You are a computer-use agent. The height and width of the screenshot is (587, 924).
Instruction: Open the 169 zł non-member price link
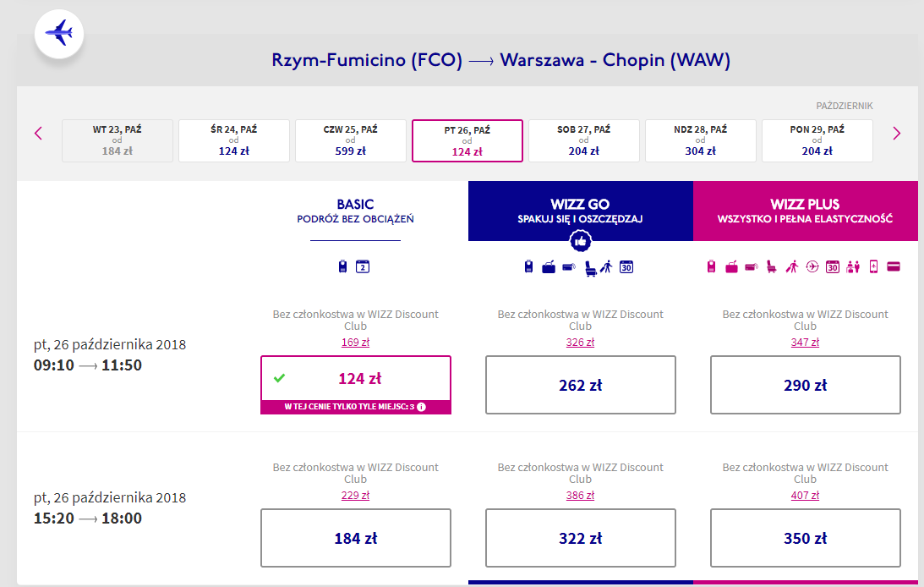[355, 342]
